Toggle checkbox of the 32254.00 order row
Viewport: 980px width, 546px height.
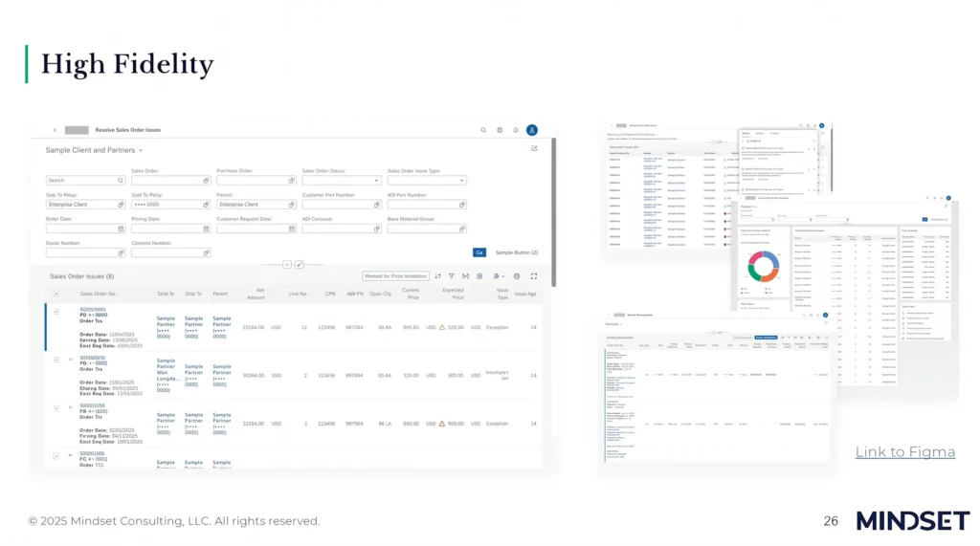click(x=56, y=408)
